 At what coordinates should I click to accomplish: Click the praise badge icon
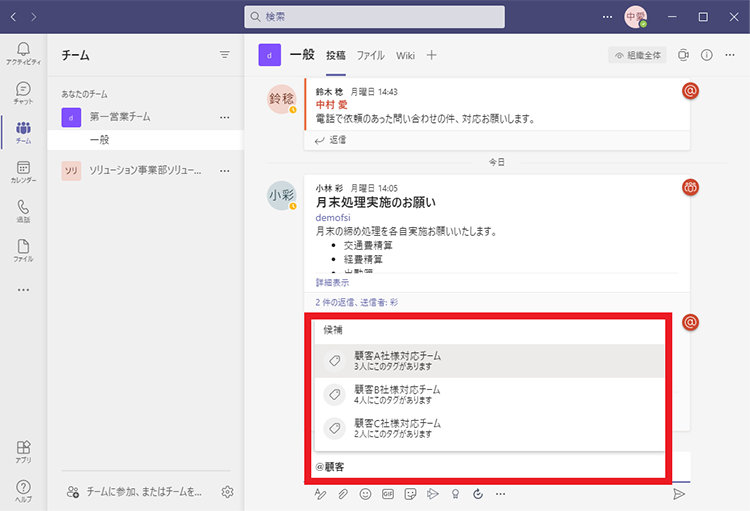pyautogui.click(x=455, y=494)
